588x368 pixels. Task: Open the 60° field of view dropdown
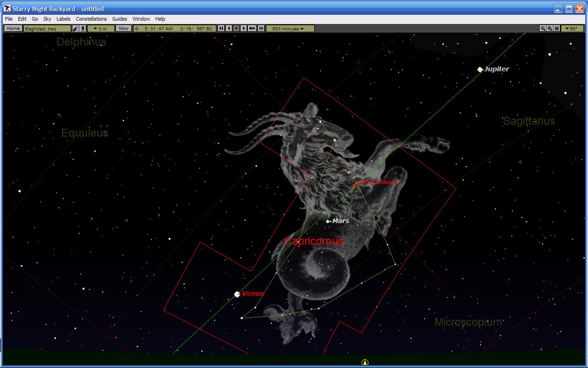572,29
